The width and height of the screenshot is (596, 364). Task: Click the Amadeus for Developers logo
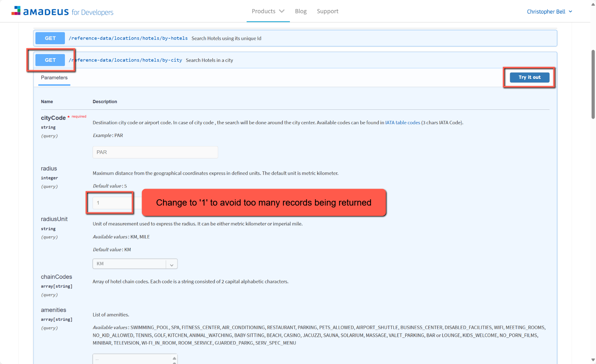[62, 11]
